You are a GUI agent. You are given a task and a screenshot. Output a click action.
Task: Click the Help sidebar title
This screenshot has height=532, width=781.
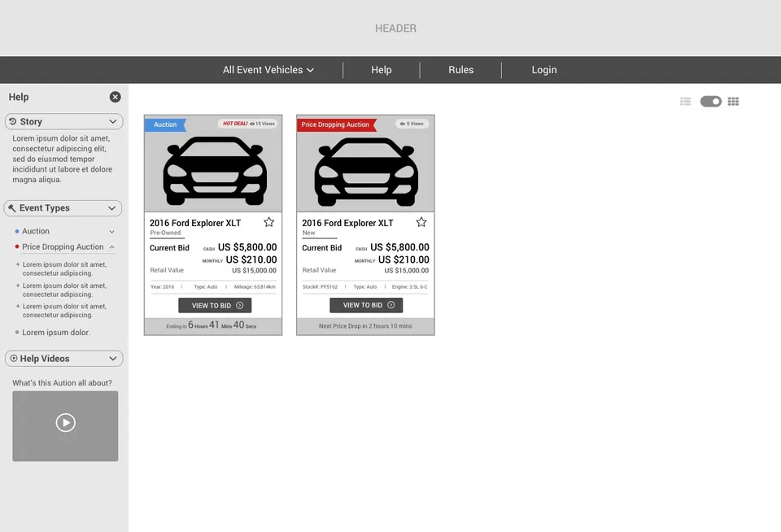[19, 97]
